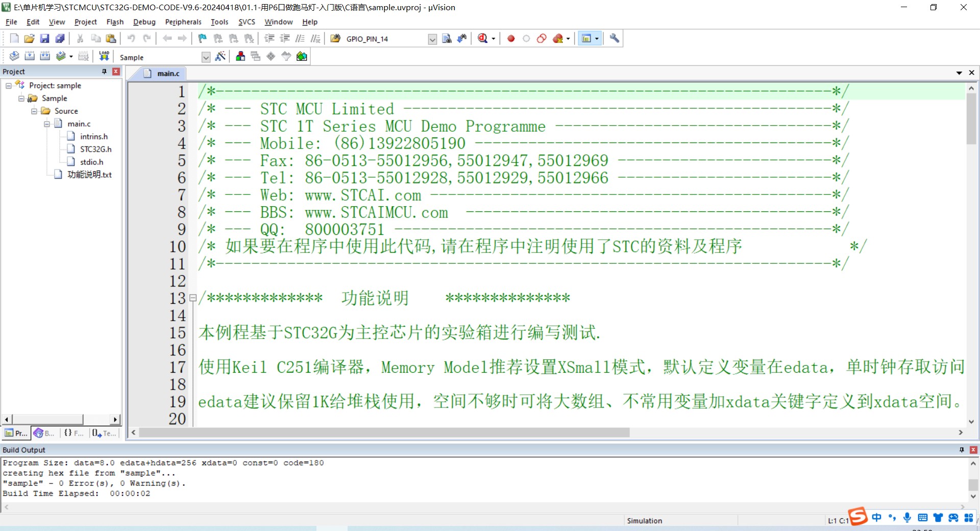The width and height of the screenshot is (980, 531).
Task: Click the Sogou input method S icon
Action: pos(857,516)
